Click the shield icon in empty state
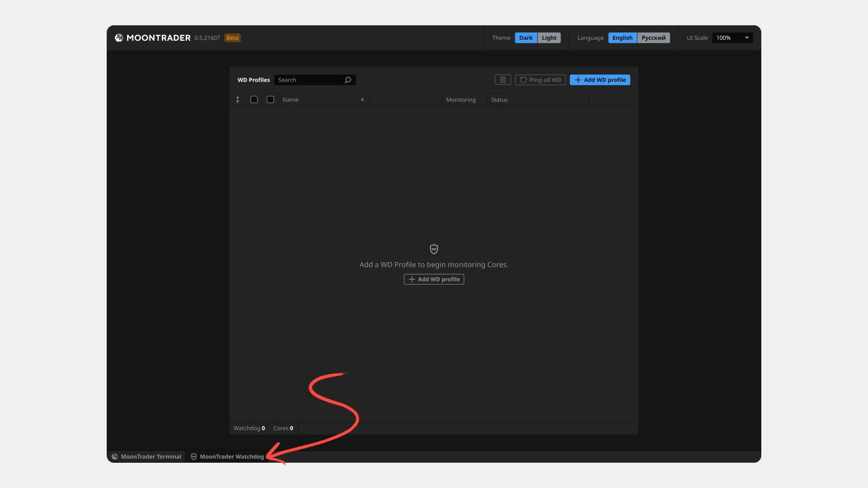Viewport: 868px width, 488px height. coord(434,249)
